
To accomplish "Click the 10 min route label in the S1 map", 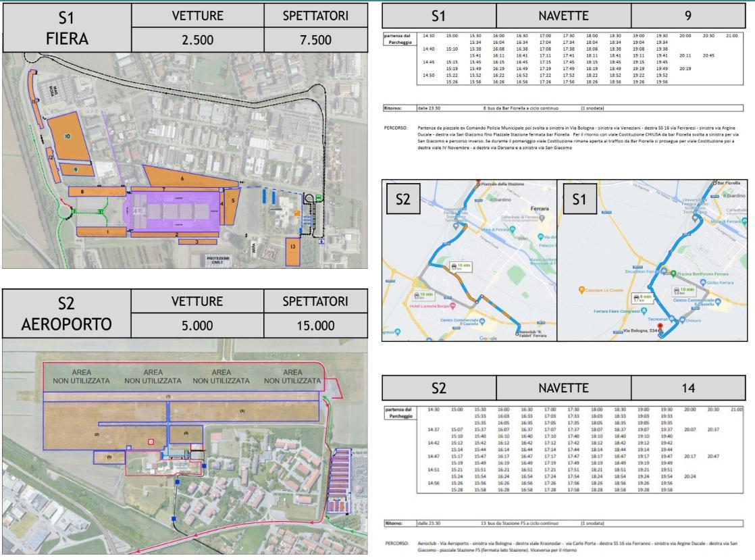I will [683, 291].
